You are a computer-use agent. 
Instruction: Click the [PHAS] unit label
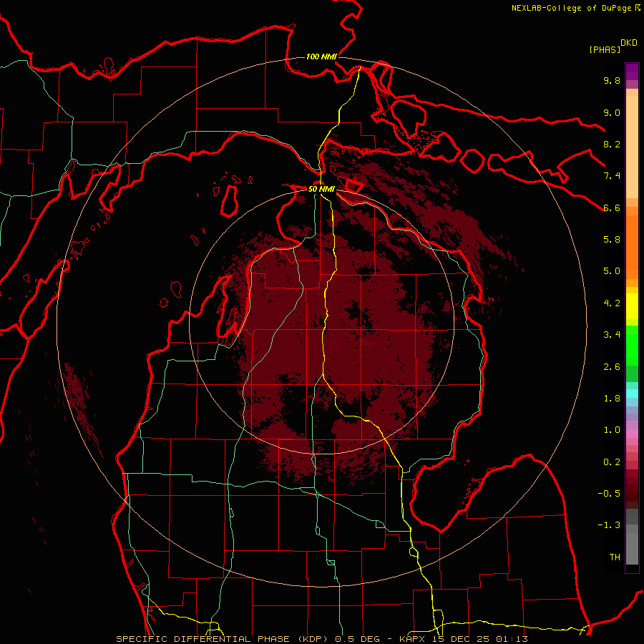[x=605, y=49]
